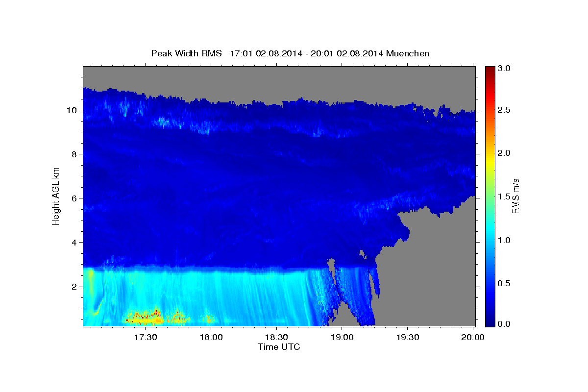Image resolution: width=588 pixels, height=392 pixels.
Task: Click the 'Muenchen' station name in title
Action: point(408,53)
